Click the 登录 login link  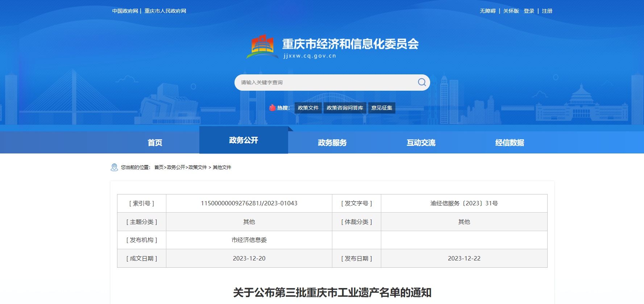click(x=529, y=11)
